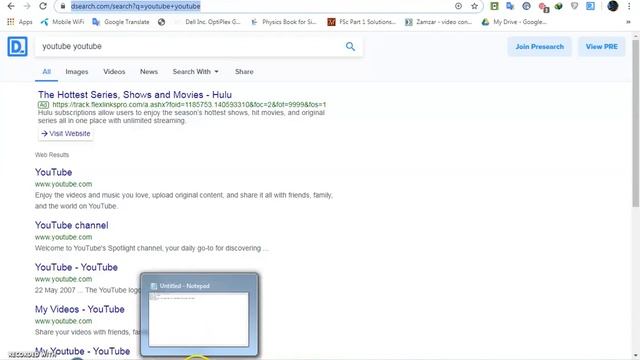Open My Drive Google bookmark

click(x=514, y=22)
